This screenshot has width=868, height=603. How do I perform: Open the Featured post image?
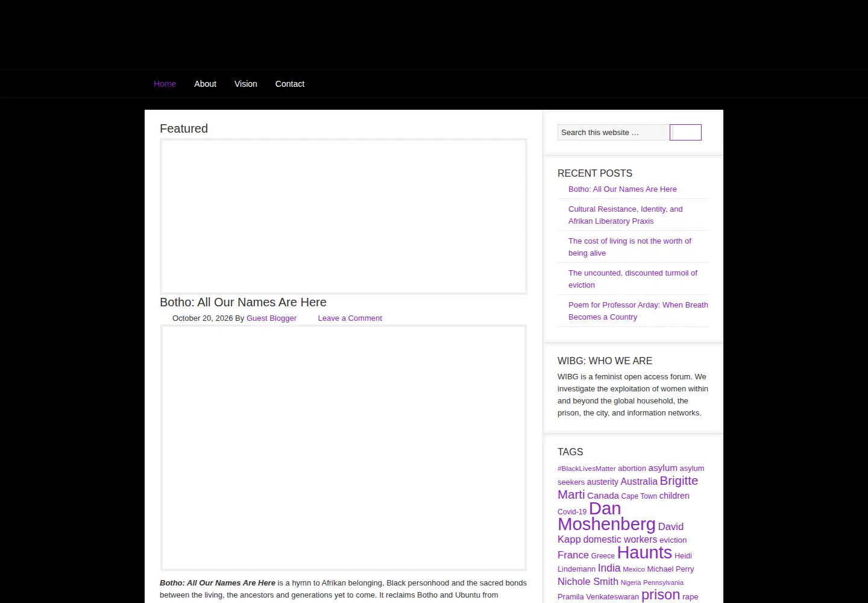pos(344,216)
